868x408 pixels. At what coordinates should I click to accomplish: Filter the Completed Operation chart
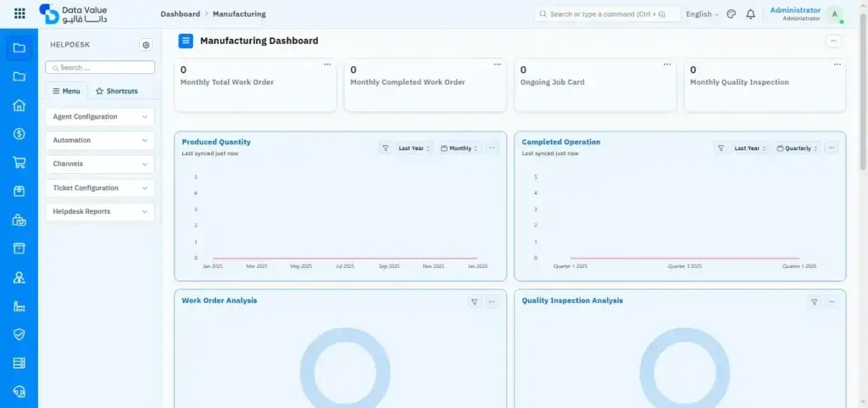(x=721, y=148)
